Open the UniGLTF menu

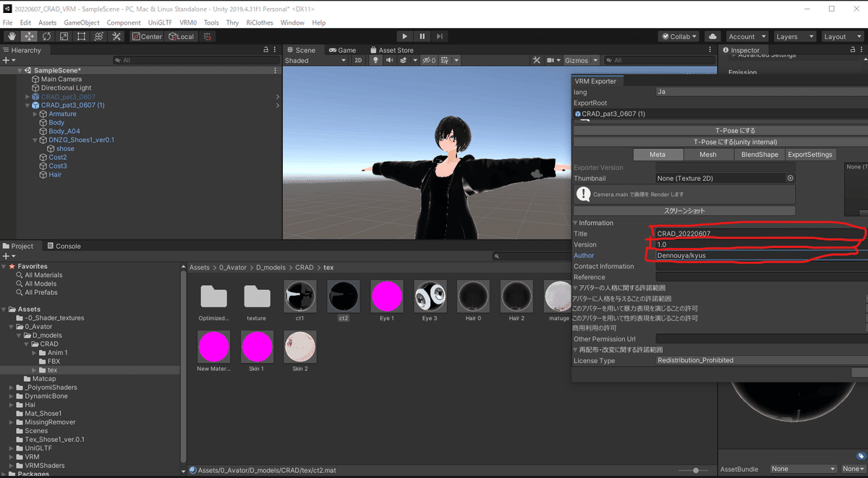click(x=161, y=22)
